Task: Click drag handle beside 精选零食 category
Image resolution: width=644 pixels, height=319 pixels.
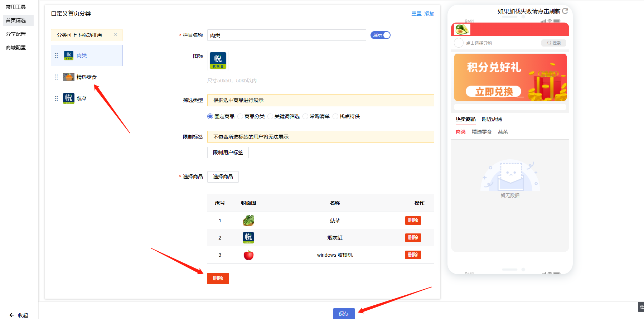Action: pos(56,77)
